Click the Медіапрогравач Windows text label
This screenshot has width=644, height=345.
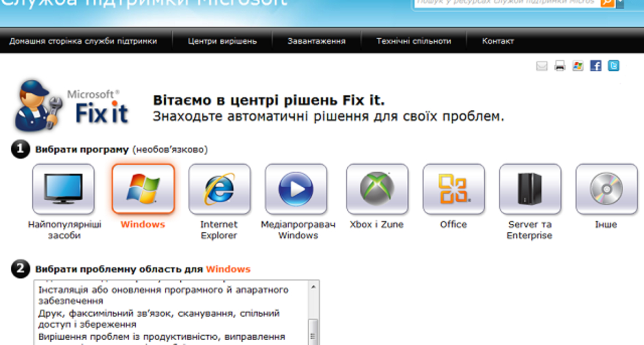point(298,230)
